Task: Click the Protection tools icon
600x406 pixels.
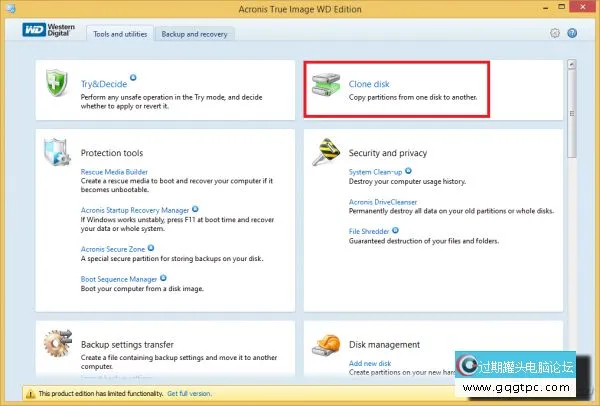Action: 58,153
